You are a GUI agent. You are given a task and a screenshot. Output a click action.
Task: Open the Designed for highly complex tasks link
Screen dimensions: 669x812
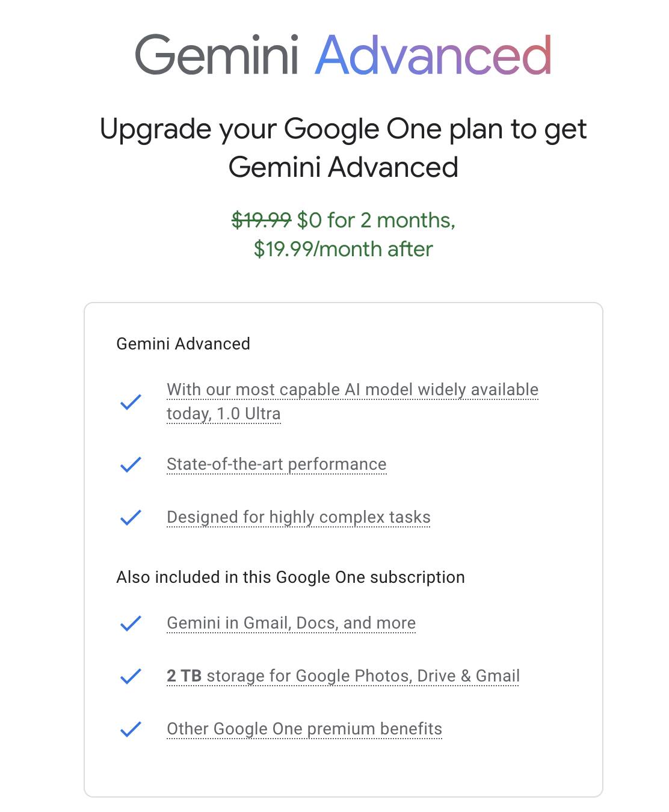[298, 517]
